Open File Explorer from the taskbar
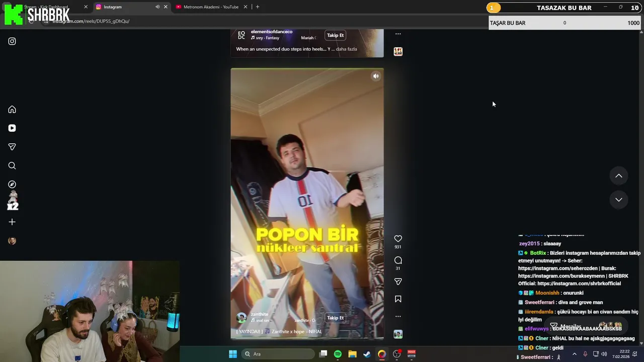The height and width of the screenshot is (362, 644). click(353, 354)
